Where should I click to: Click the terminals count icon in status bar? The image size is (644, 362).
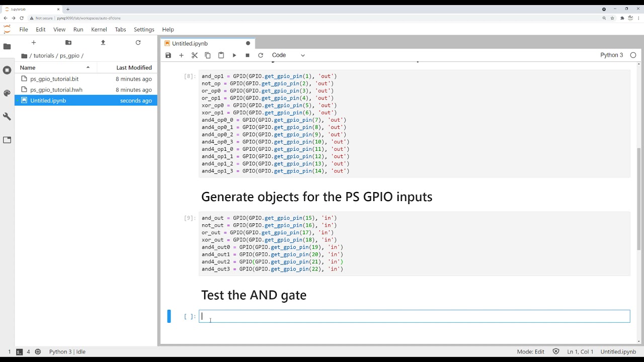point(19,352)
